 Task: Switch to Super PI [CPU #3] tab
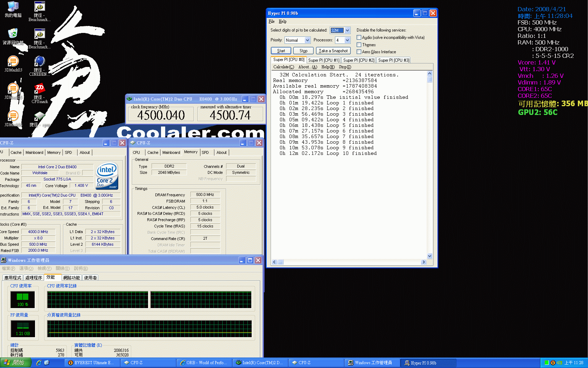(393, 60)
